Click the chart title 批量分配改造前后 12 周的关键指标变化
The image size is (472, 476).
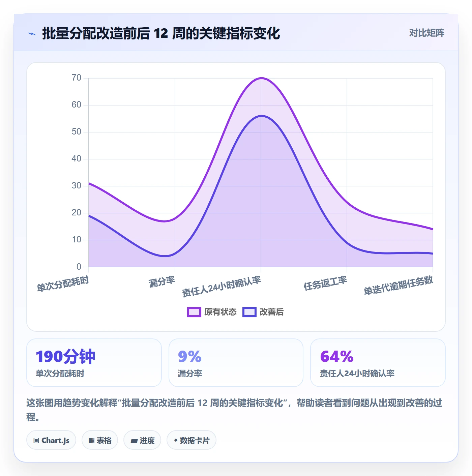(x=161, y=33)
